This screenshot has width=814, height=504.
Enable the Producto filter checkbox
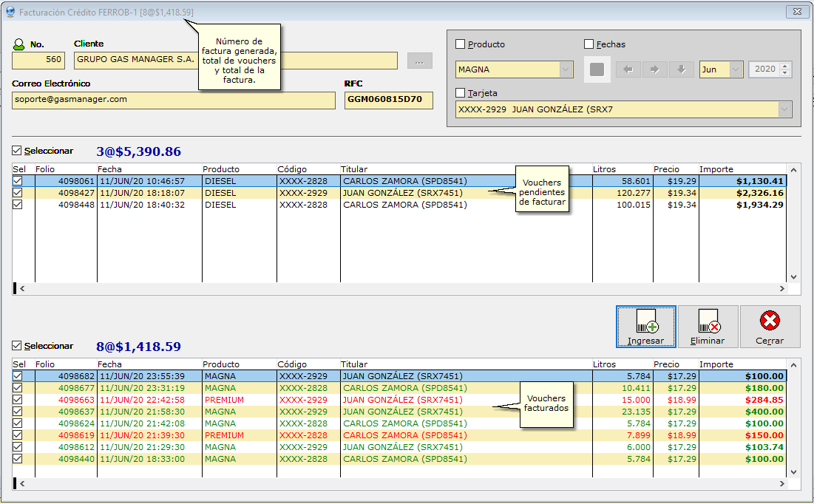[461, 44]
